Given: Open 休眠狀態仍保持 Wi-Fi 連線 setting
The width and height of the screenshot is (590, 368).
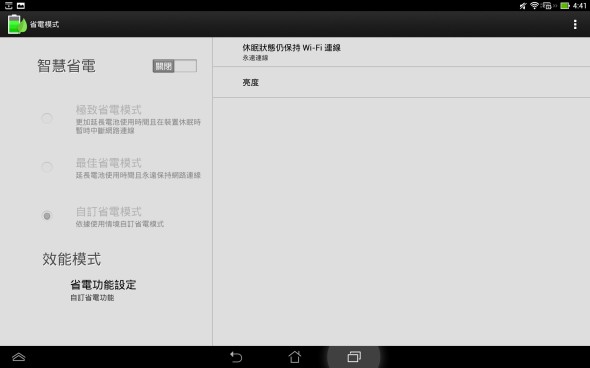Looking at the screenshot, I should click(401, 52).
